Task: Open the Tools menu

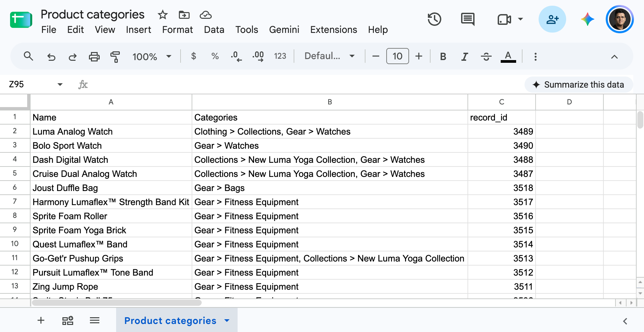Action: (247, 30)
